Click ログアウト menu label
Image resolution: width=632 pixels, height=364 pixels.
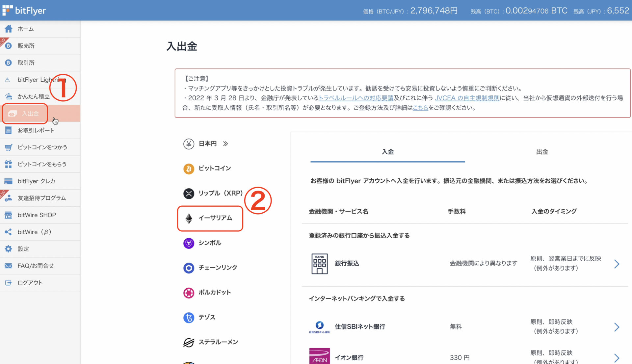(x=30, y=282)
